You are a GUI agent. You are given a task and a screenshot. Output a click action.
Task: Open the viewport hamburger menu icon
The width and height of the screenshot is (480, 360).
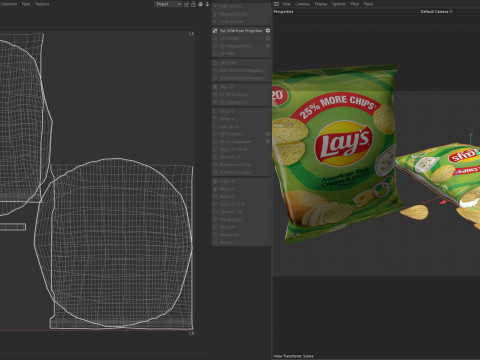[276, 4]
